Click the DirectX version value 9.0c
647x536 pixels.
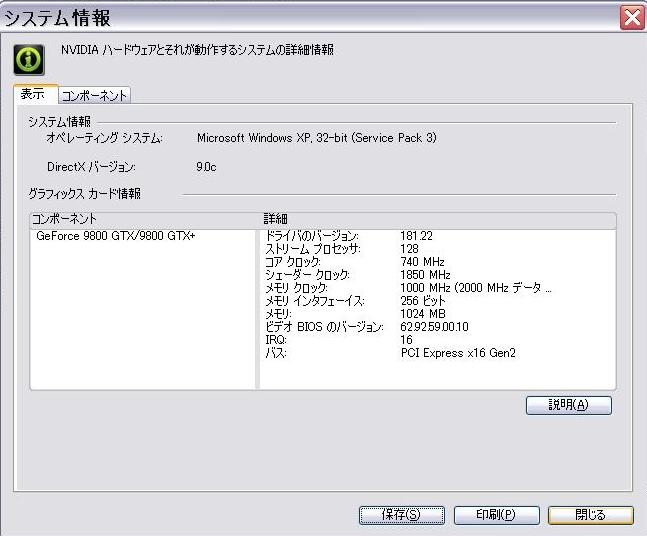(x=206, y=167)
